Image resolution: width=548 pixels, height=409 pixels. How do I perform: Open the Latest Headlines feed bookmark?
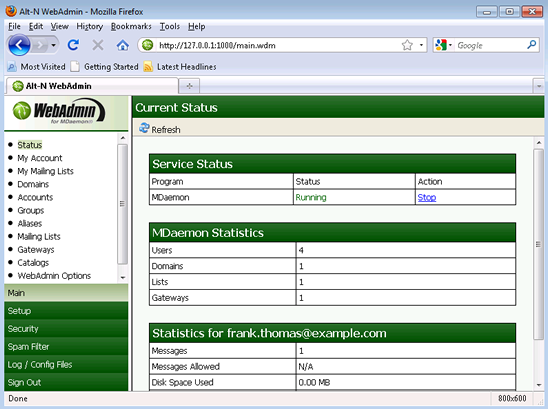click(180, 66)
